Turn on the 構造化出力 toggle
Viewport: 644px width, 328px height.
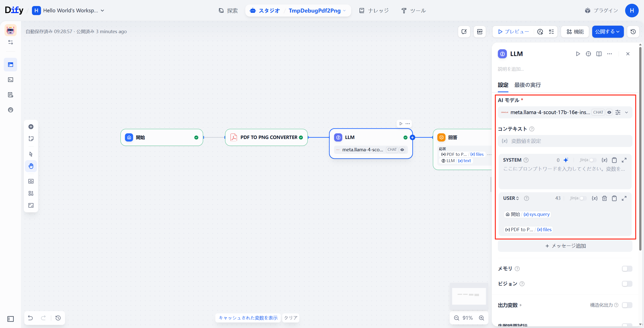(627, 305)
